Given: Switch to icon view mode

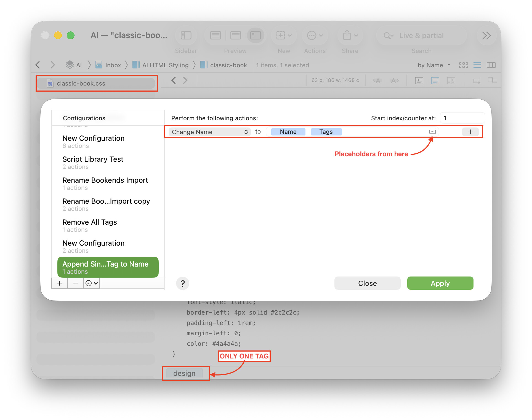Looking at the screenshot, I should tap(463, 65).
